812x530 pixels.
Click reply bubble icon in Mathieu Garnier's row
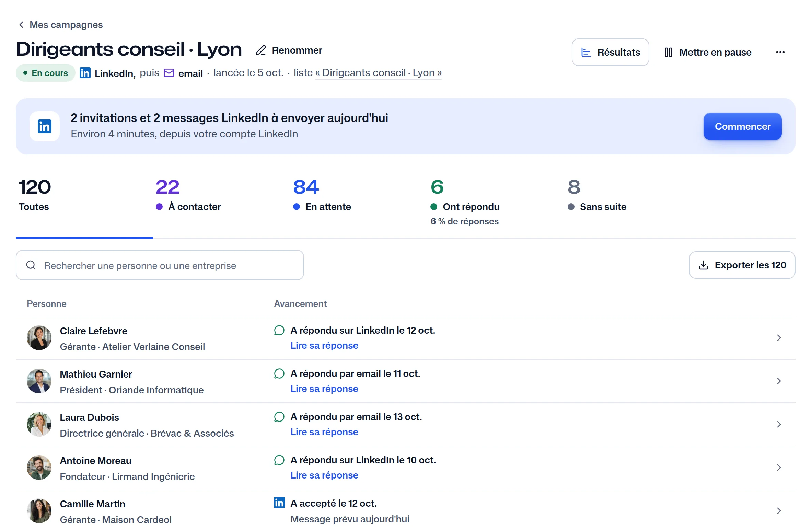click(x=279, y=373)
